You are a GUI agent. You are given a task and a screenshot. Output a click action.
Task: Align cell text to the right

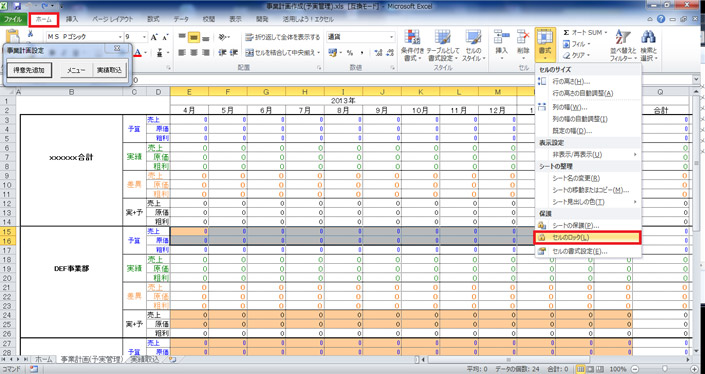[x=205, y=53]
